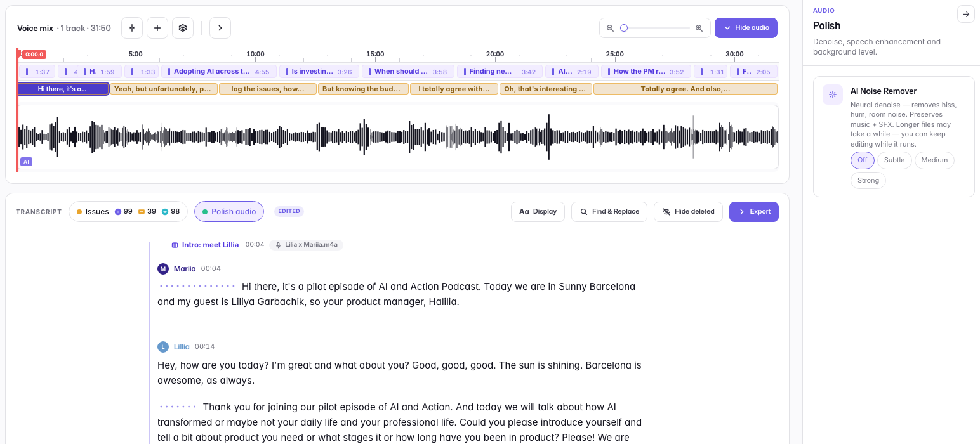Select segment 'Totally agree. And also,…'
980x444 pixels.
(x=685, y=89)
